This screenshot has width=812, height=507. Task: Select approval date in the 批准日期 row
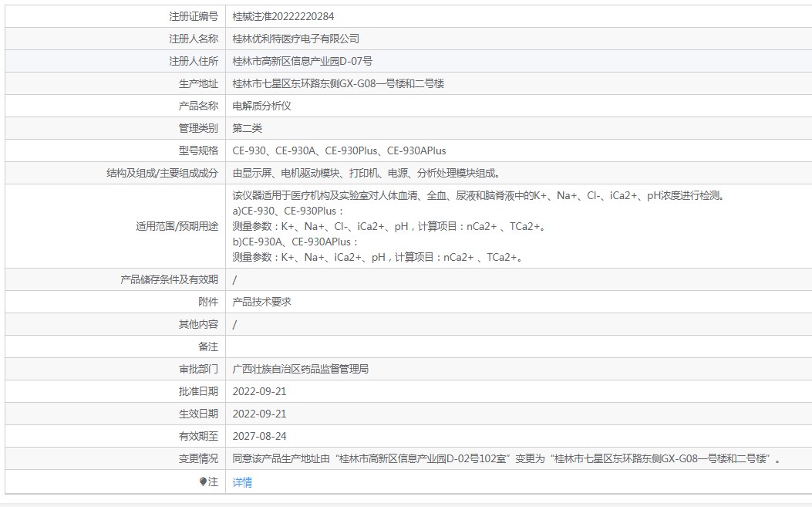click(x=259, y=391)
